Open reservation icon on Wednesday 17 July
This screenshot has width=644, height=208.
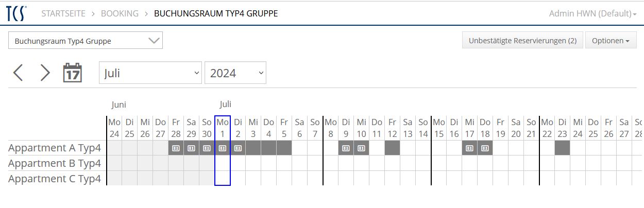469,148
